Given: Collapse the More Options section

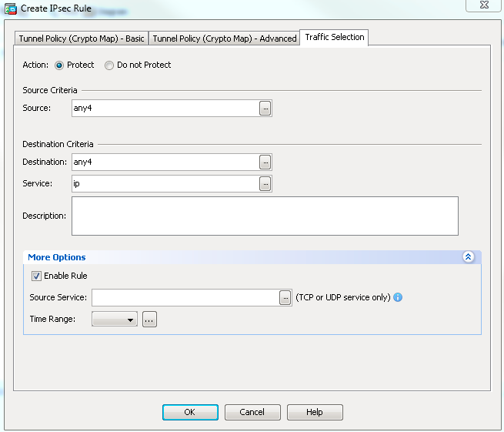Looking at the screenshot, I should click(469, 256).
